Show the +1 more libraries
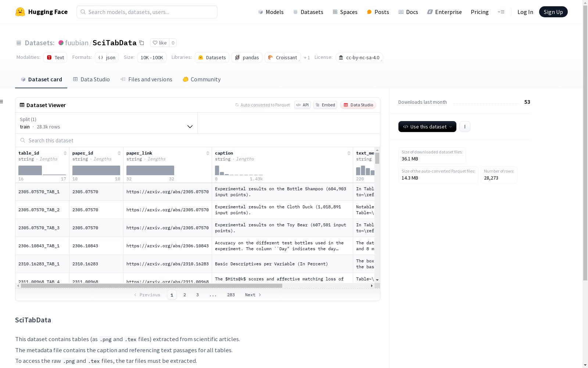Viewport: 588px width, 368px height. [307, 57]
